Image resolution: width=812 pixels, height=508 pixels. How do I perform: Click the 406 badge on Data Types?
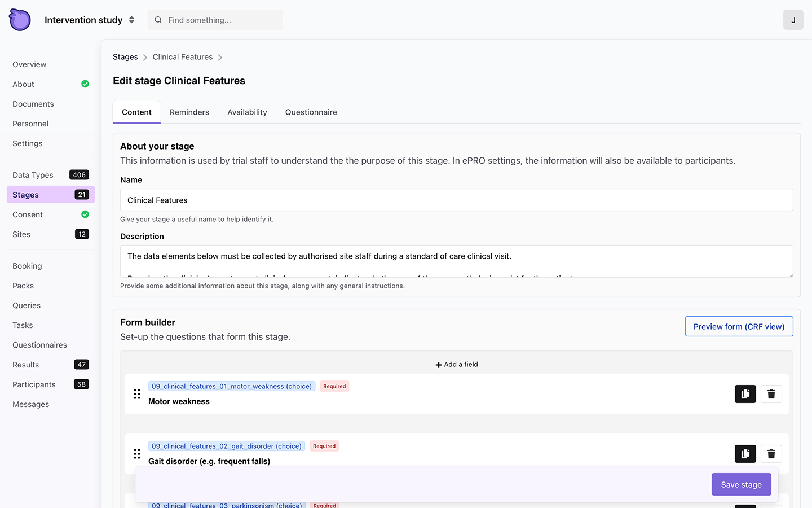tap(79, 175)
